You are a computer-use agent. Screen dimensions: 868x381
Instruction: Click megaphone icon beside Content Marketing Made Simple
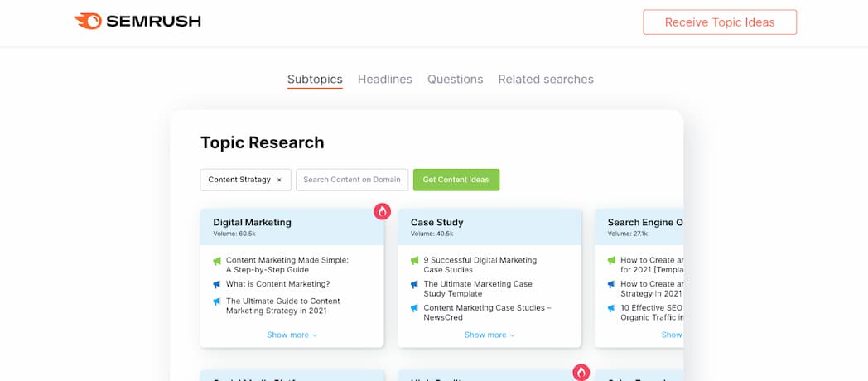(x=217, y=260)
